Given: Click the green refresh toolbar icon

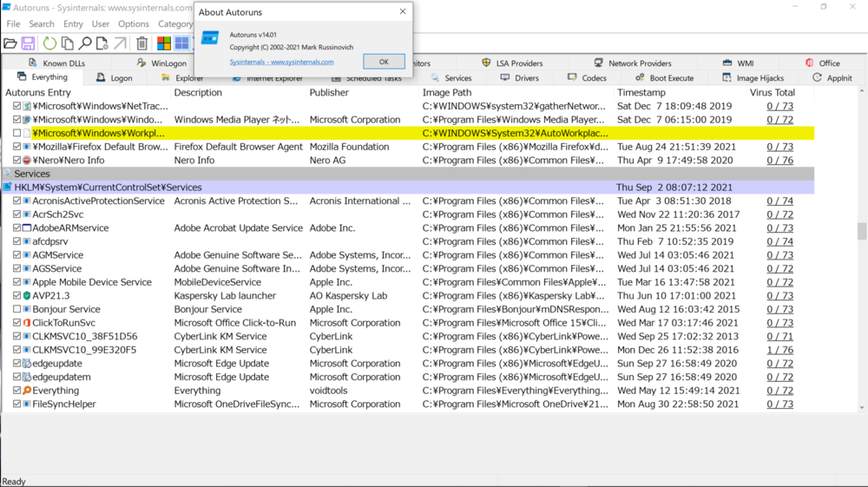Looking at the screenshot, I should click(49, 43).
